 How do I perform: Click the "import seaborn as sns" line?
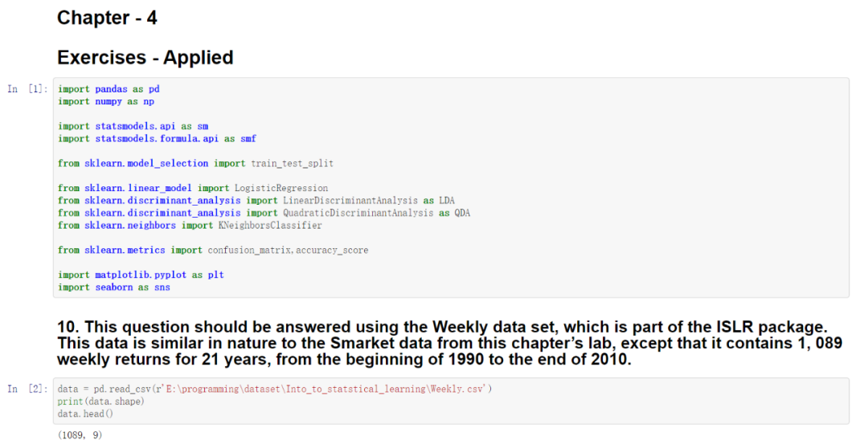pos(114,287)
